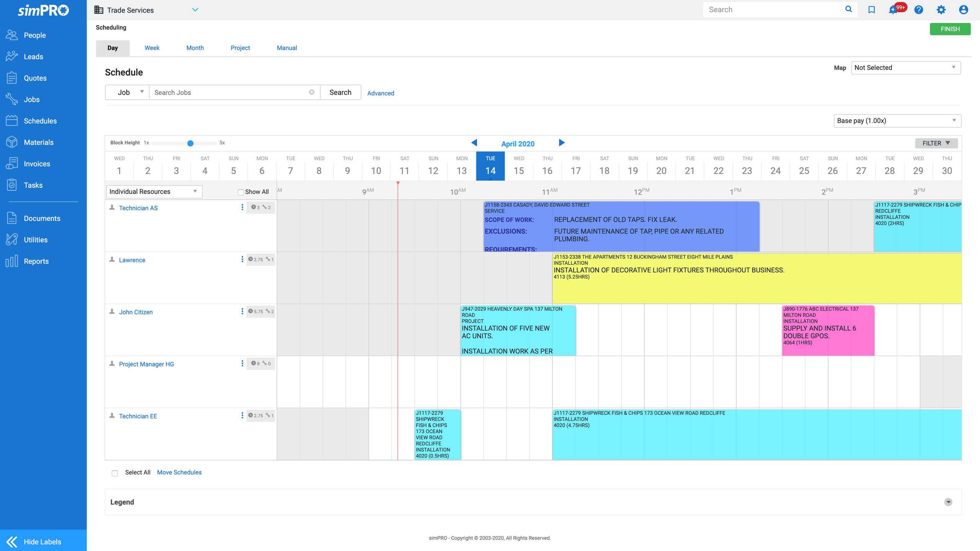Viewport: 980px width, 551px height.
Task: Collapse sidebar with Hide Labels
Action: pos(43,541)
